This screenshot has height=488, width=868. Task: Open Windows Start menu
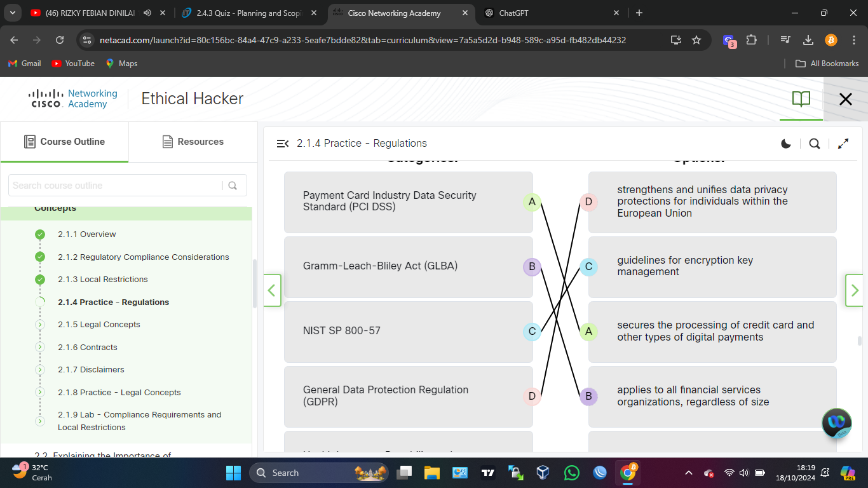(x=234, y=473)
